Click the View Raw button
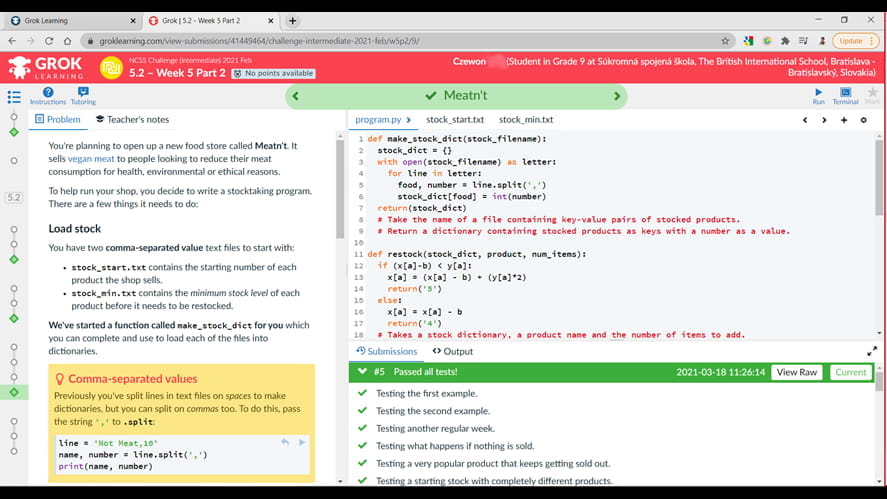This screenshot has width=887, height=499. point(797,372)
